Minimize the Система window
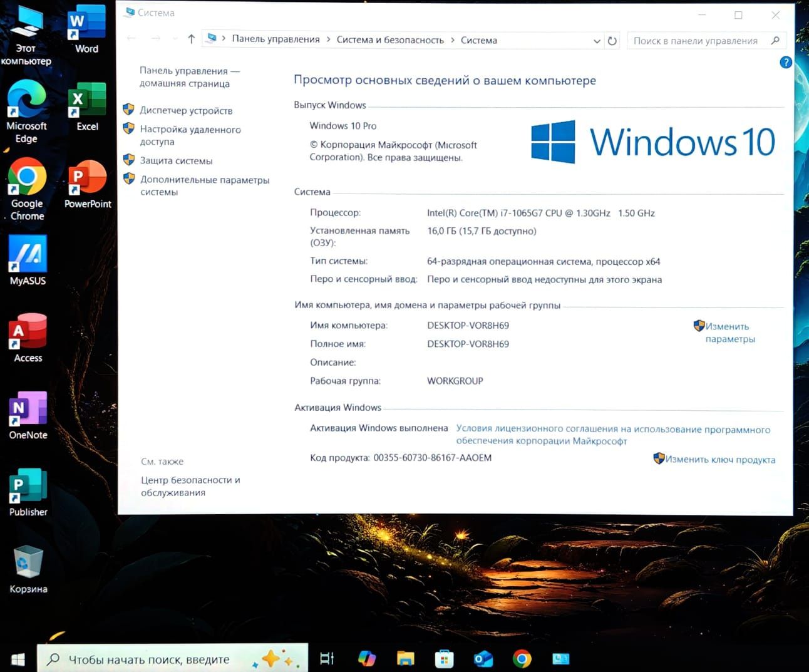The height and width of the screenshot is (672, 809). (x=701, y=15)
